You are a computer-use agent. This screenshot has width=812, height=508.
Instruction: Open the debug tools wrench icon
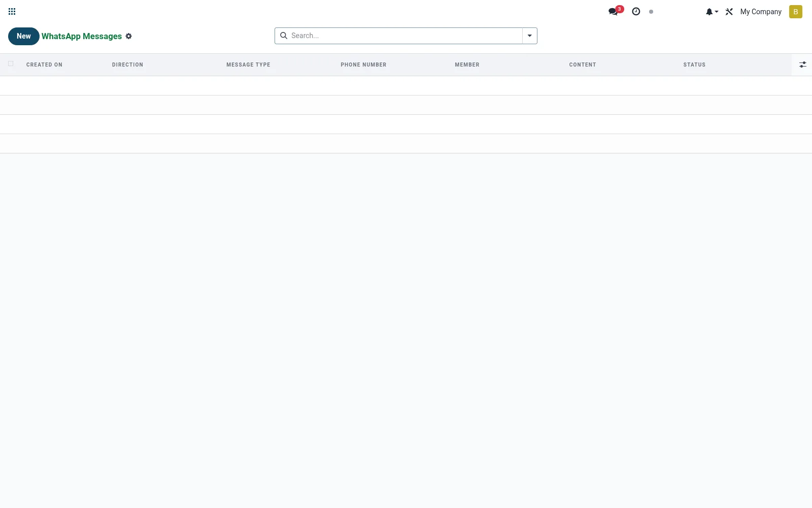[729, 12]
